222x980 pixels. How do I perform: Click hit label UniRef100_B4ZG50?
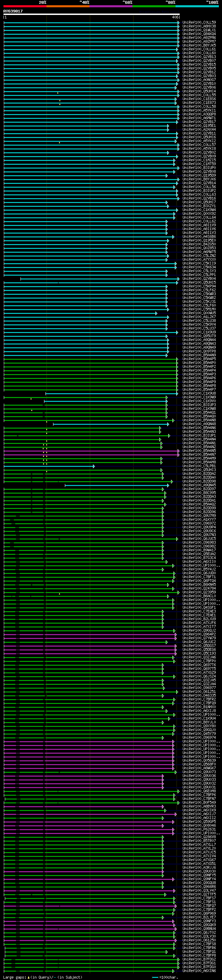(x=199, y=244)
